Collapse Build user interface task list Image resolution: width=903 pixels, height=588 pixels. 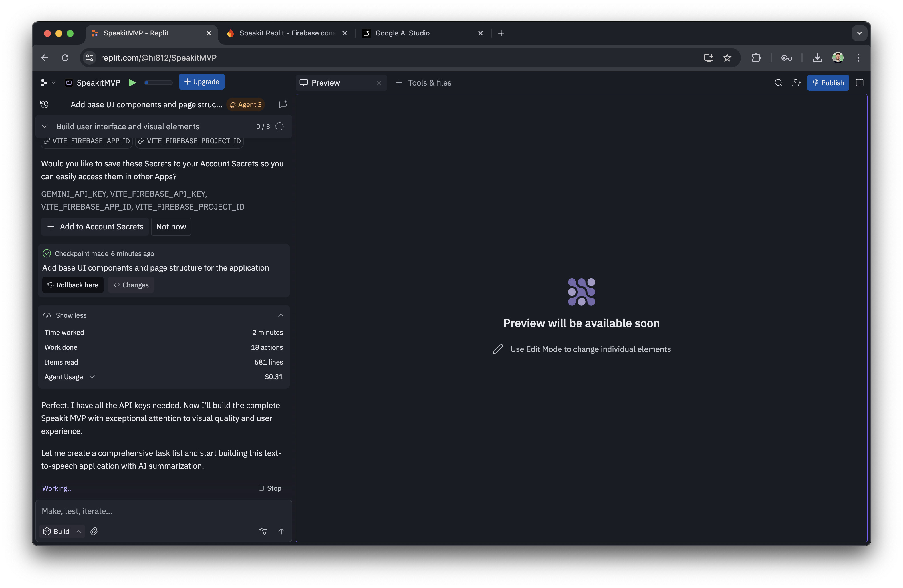(45, 126)
